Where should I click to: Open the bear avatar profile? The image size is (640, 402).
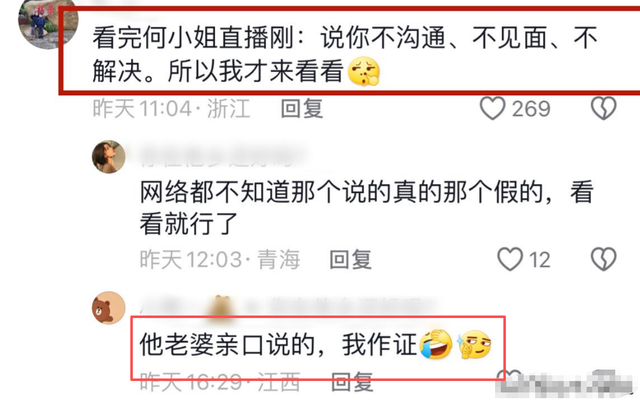(108, 308)
